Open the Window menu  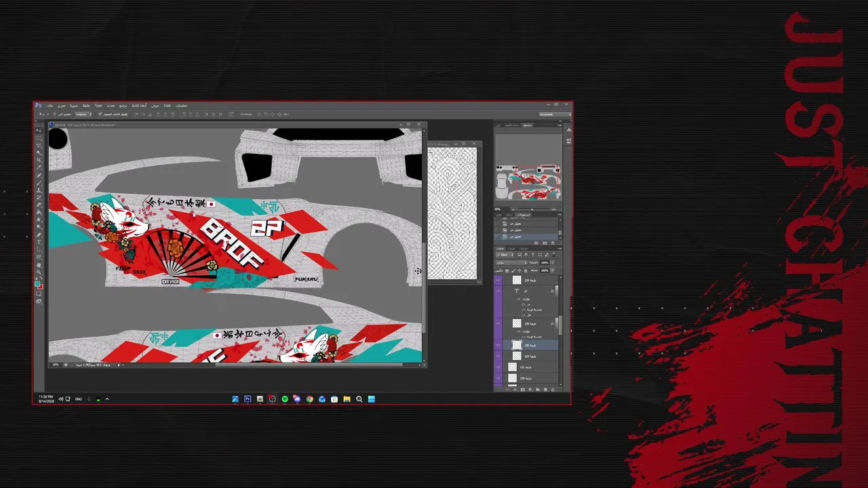167,106
